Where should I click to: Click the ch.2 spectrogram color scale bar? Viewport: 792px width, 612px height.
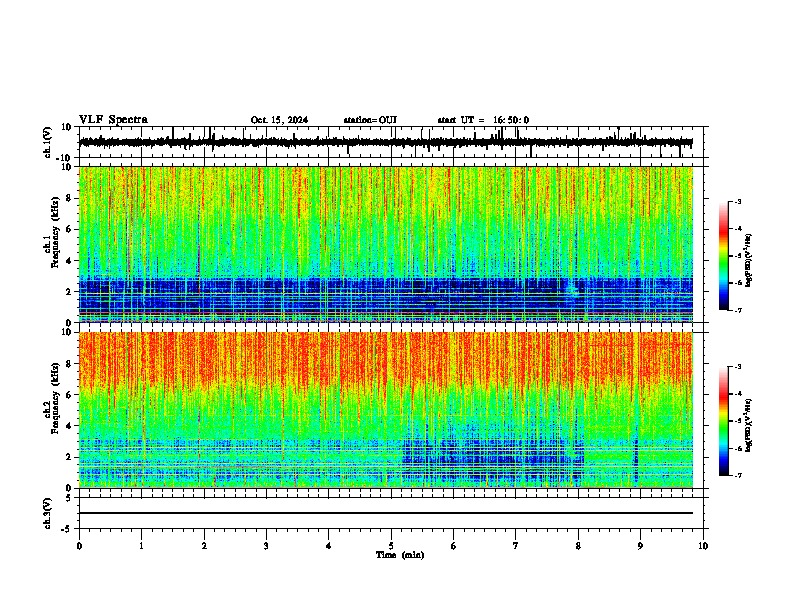click(723, 421)
